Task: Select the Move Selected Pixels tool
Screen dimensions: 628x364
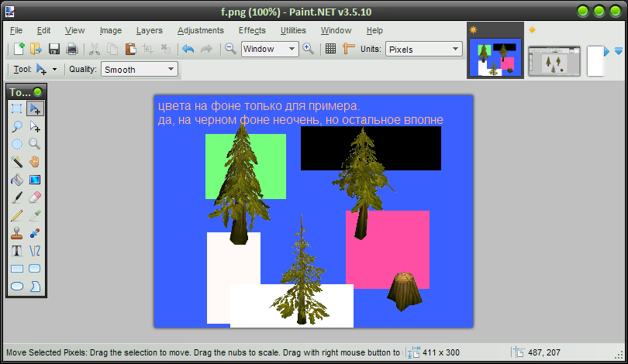Action: tap(35, 108)
